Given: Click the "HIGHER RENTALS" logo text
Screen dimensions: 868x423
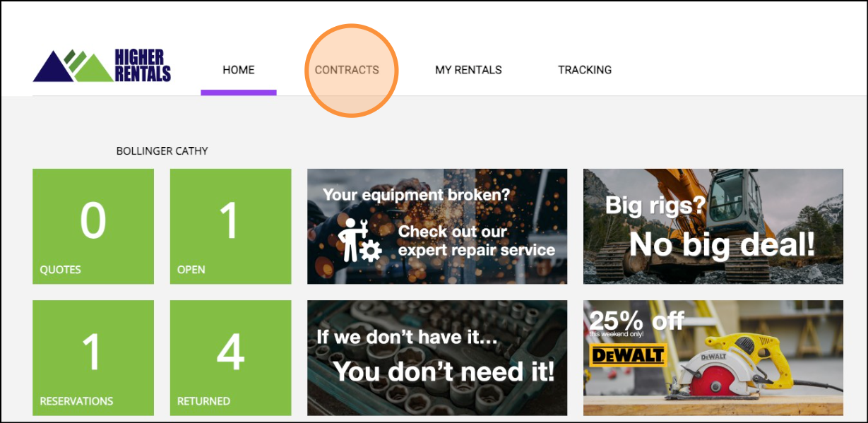Looking at the screenshot, I should click(142, 66).
